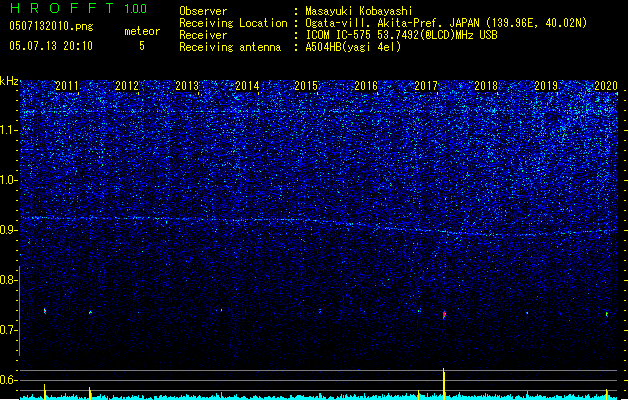Click the tall yellow power spike after 2017
629x400 pixels.
444,384
